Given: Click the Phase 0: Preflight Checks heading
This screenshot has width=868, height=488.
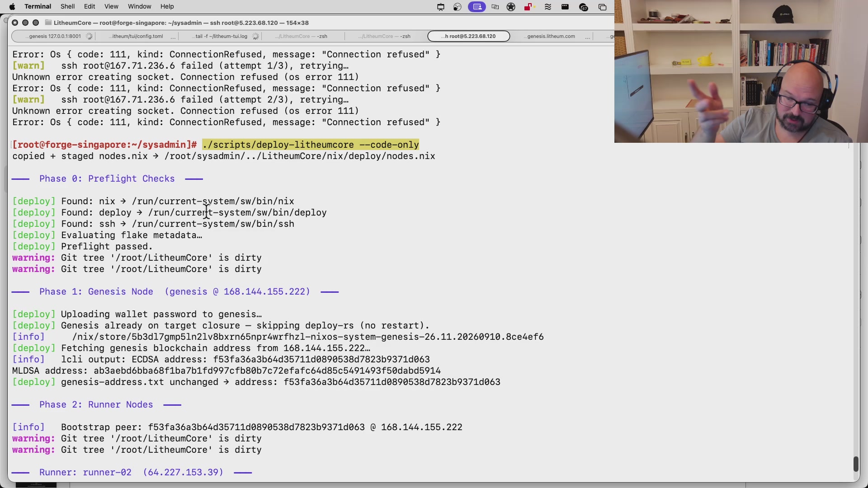Looking at the screenshot, I should pyautogui.click(x=107, y=178).
